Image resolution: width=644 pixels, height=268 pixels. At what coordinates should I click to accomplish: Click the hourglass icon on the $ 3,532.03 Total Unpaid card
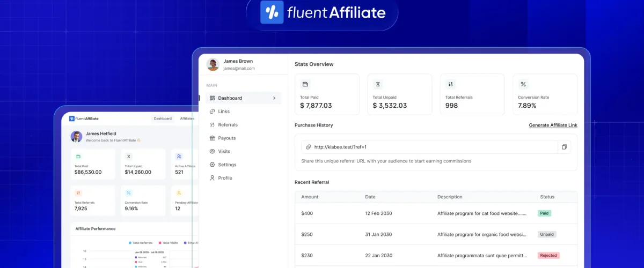pos(378,84)
